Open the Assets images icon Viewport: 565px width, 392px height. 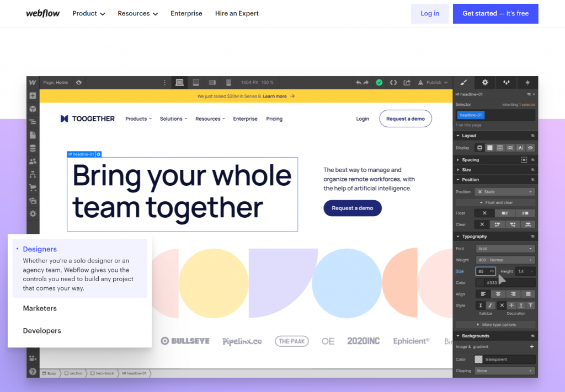(x=33, y=201)
